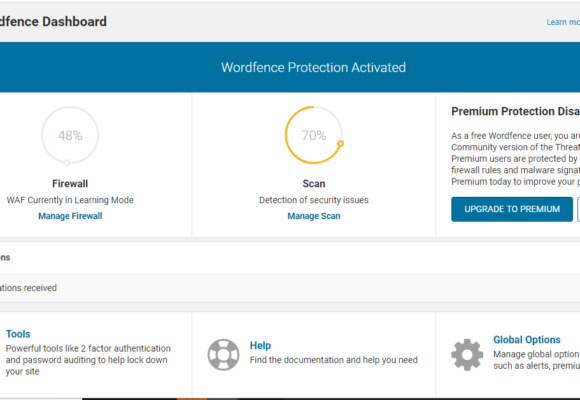Click the Firewall 48% progress circle
The height and width of the screenshot is (400, 580).
[x=70, y=135]
